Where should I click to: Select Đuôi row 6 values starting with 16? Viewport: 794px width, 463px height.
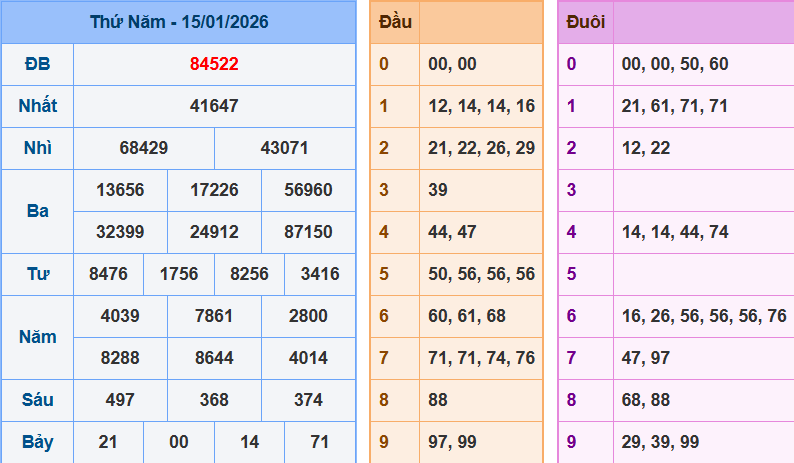click(x=703, y=316)
